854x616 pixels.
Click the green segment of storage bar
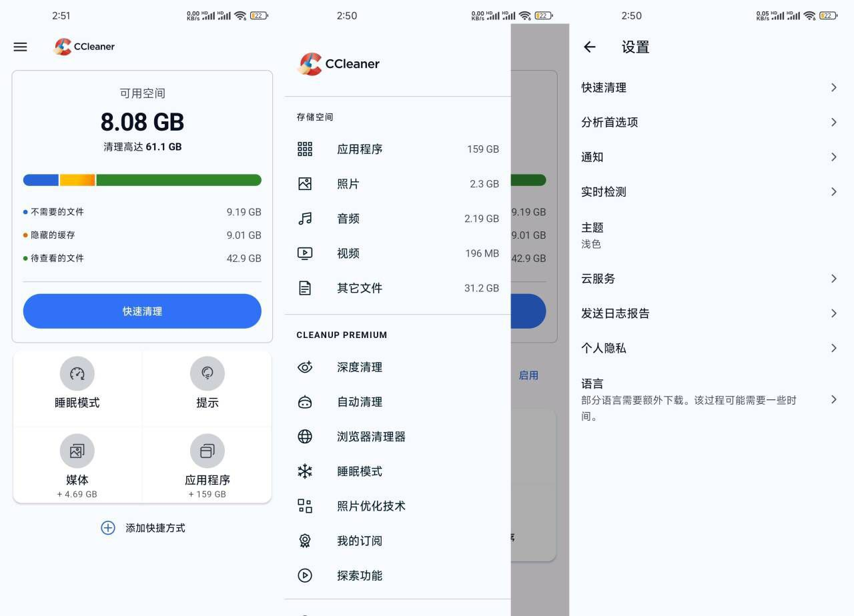pos(178,180)
